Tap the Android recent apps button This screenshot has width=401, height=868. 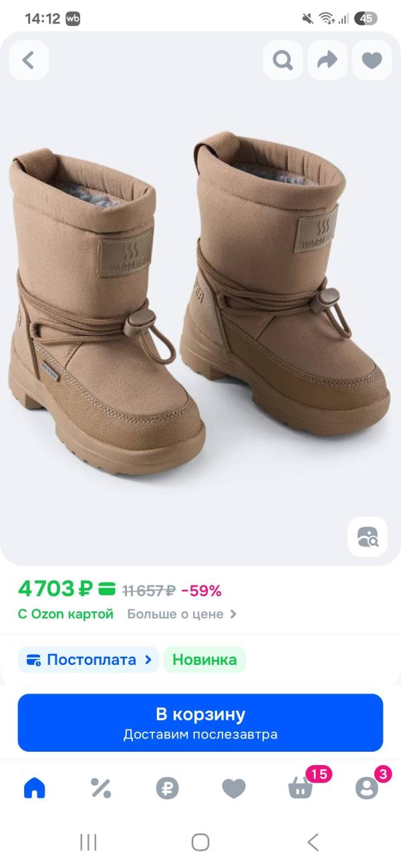(88, 842)
